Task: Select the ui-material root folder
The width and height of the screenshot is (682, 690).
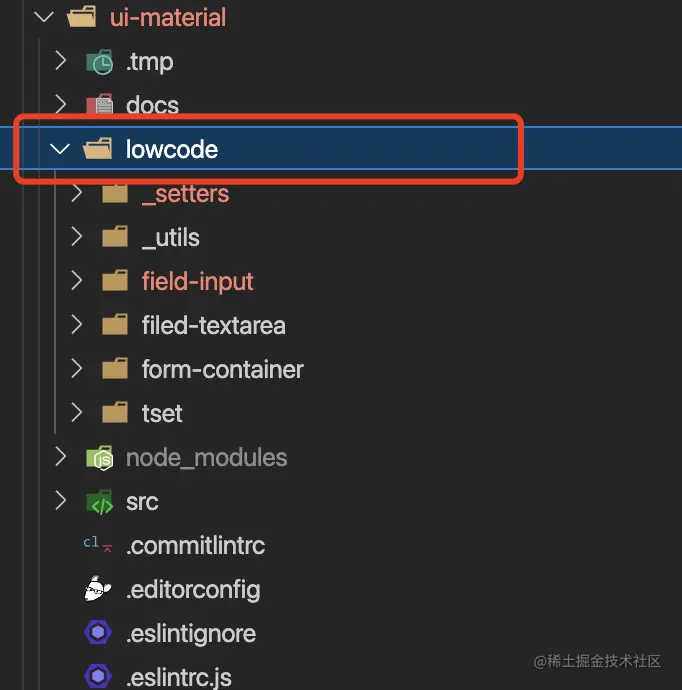Action: click(168, 18)
